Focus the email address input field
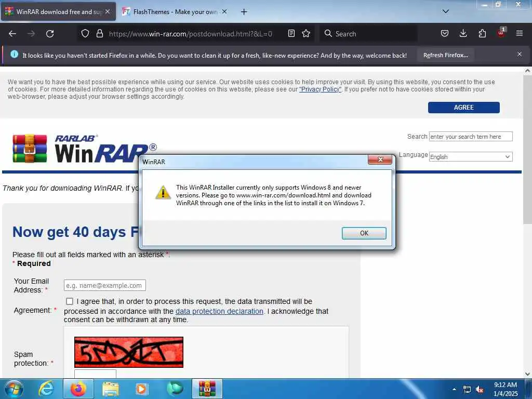The width and height of the screenshot is (532, 399). pos(105,285)
